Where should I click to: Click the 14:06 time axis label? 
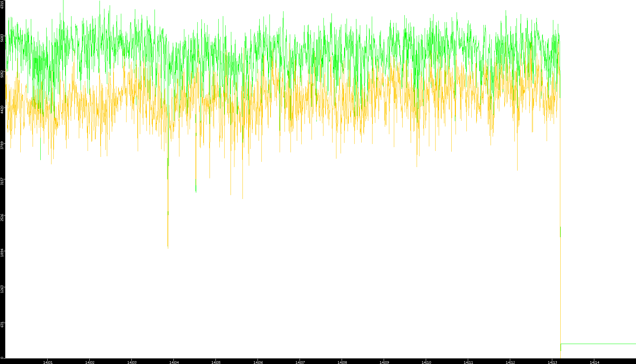point(258,362)
